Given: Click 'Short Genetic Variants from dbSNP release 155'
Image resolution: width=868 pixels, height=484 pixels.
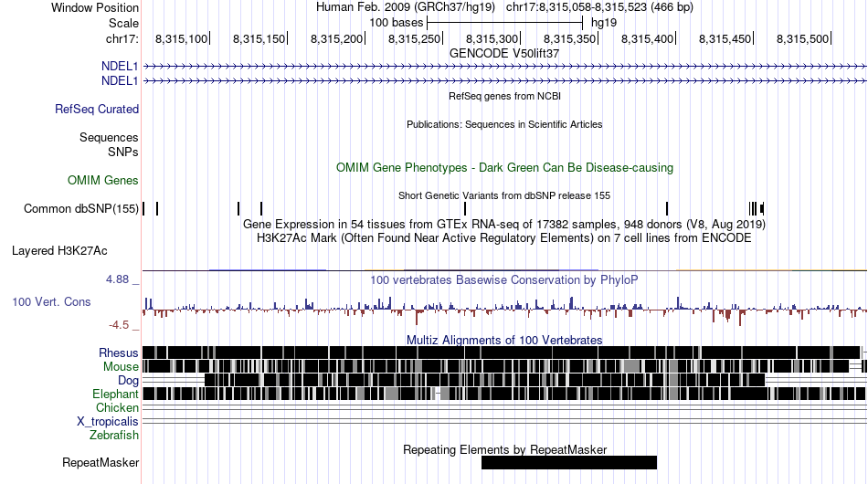Looking at the screenshot, I should tap(504, 195).
